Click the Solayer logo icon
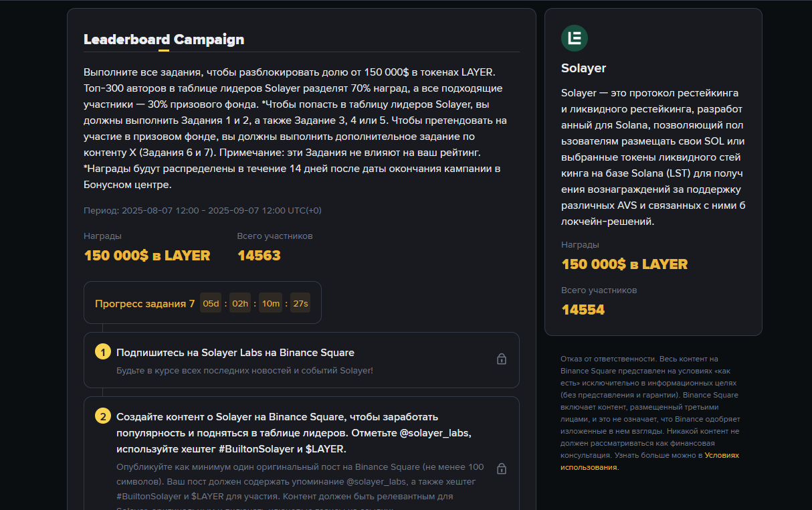Screen dimensions: 812x510 (x=575, y=38)
